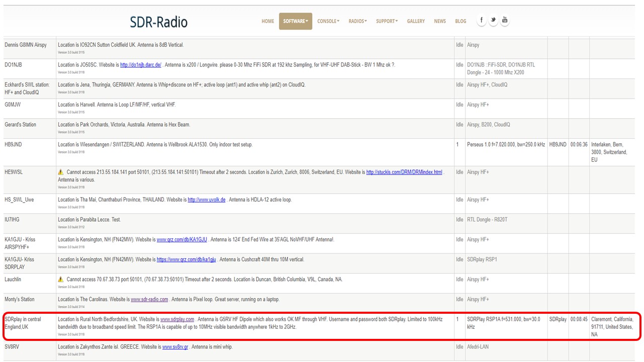Select KA1GJU - Kriss AIRSPYHF+ server name

20,243
